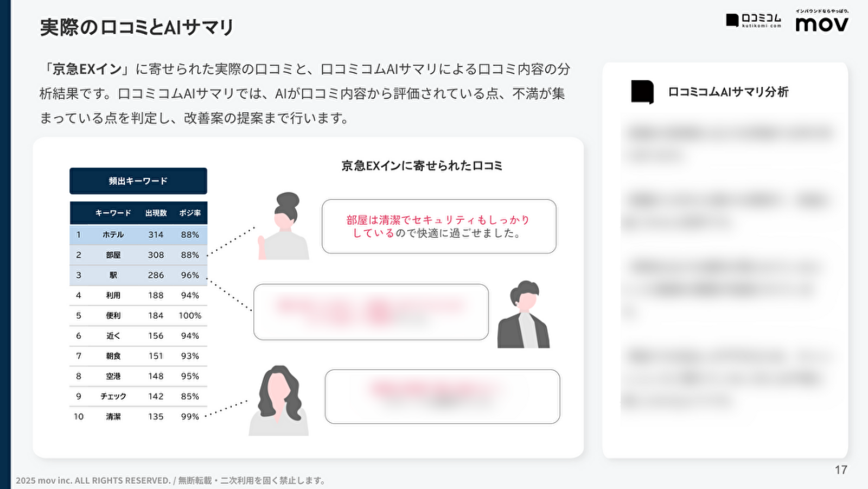Click the copyright notice at bottom left
Image resolution: width=868 pixels, height=489 pixels.
tap(171, 480)
